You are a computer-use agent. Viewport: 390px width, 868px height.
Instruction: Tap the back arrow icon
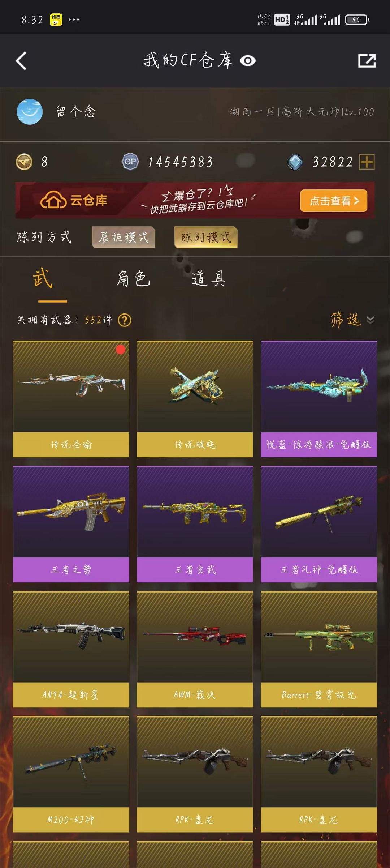pyautogui.click(x=21, y=61)
